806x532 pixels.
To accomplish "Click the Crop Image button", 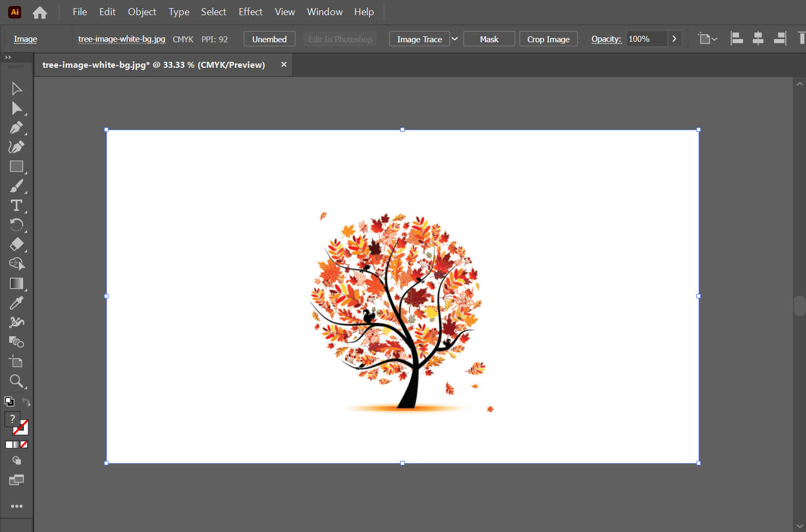I will (548, 39).
